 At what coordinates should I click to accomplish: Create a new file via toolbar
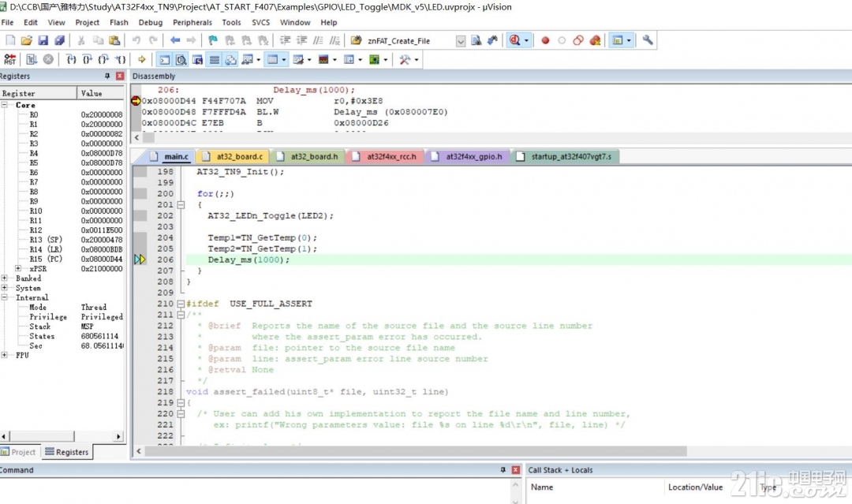10,40
